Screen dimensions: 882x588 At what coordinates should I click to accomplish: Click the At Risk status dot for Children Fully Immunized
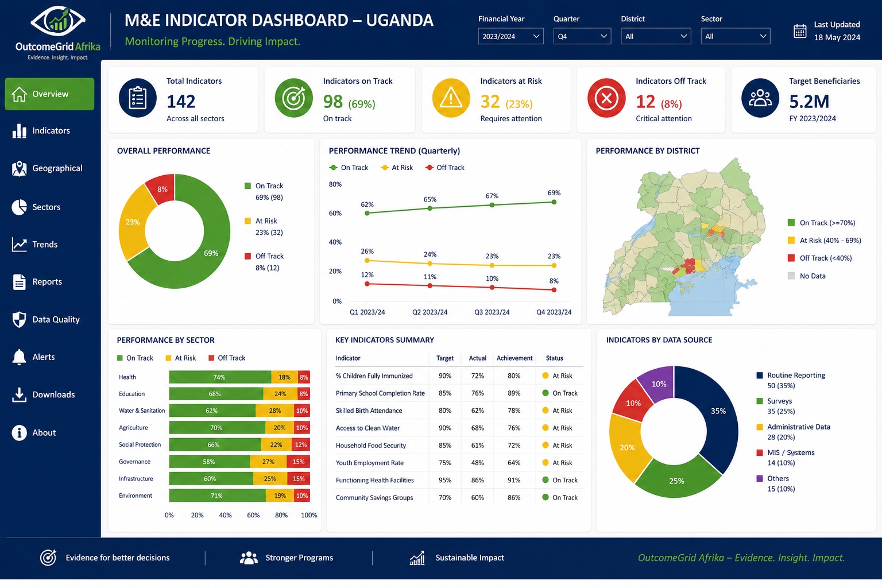tap(546, 376)
